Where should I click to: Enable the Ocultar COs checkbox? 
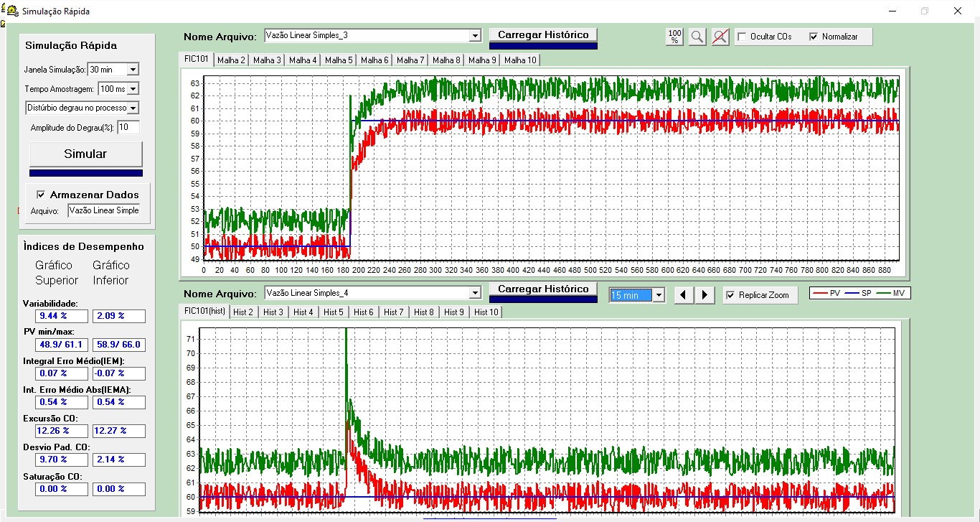[x=743, y=37]
